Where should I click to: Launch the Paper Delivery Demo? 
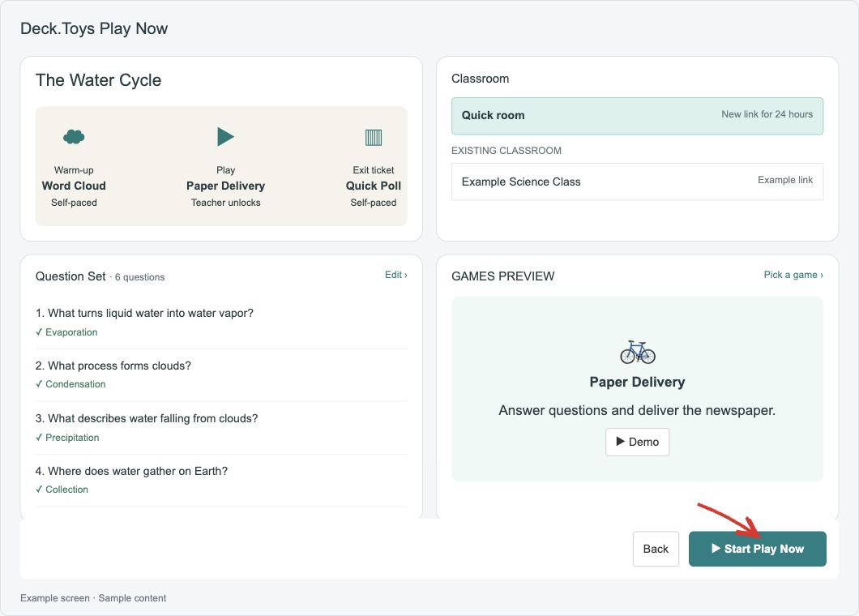[637, 442]
